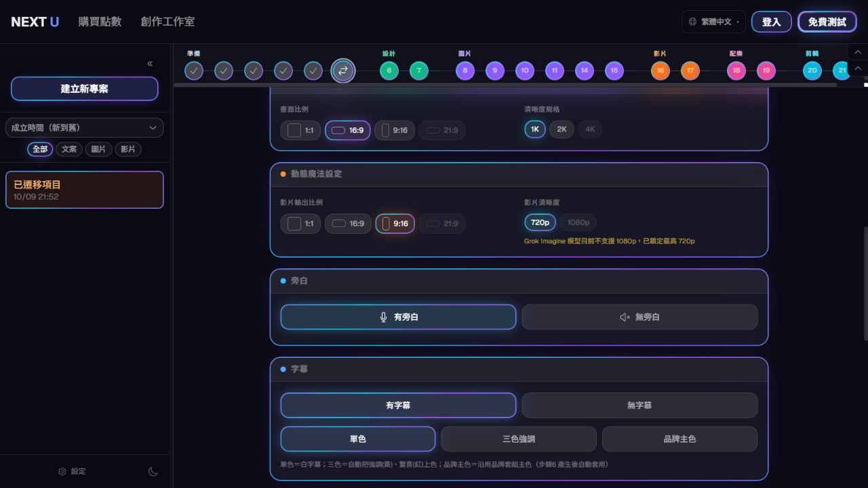Filter projects by 圖片

point(98,149)
